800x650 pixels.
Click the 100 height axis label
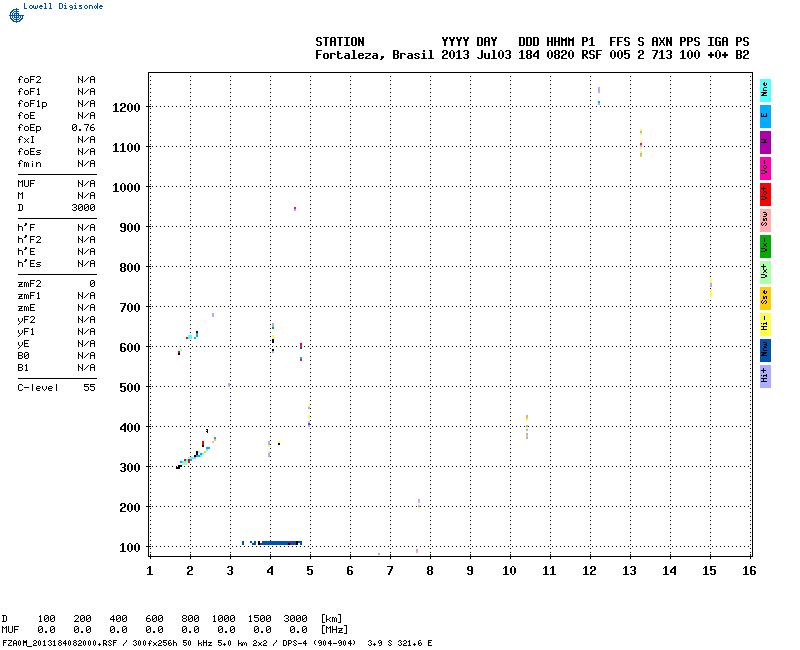(x=130, y=547)
